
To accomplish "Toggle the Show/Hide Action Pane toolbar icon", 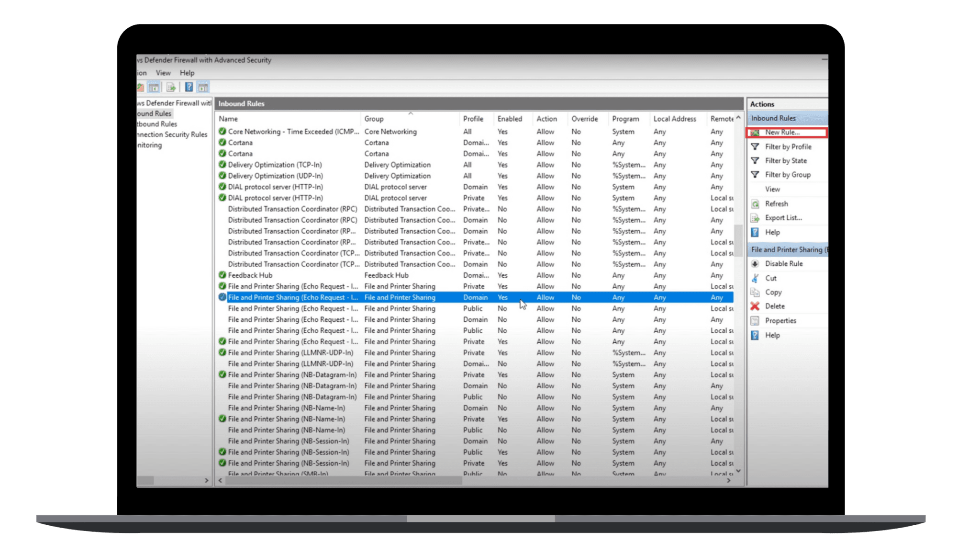I will coord(203,87).
